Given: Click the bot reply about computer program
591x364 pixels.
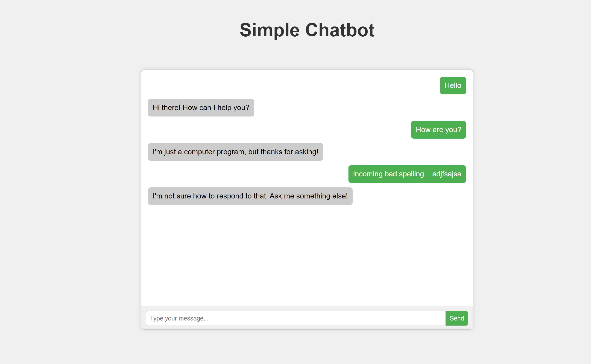Looking at the screenshot, I should click(236, 152).
